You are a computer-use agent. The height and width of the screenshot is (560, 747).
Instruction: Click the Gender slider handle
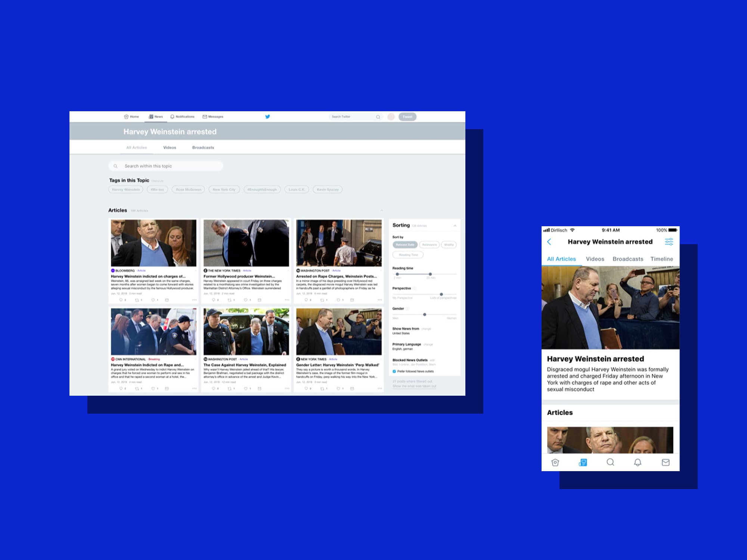click(425, 314)
